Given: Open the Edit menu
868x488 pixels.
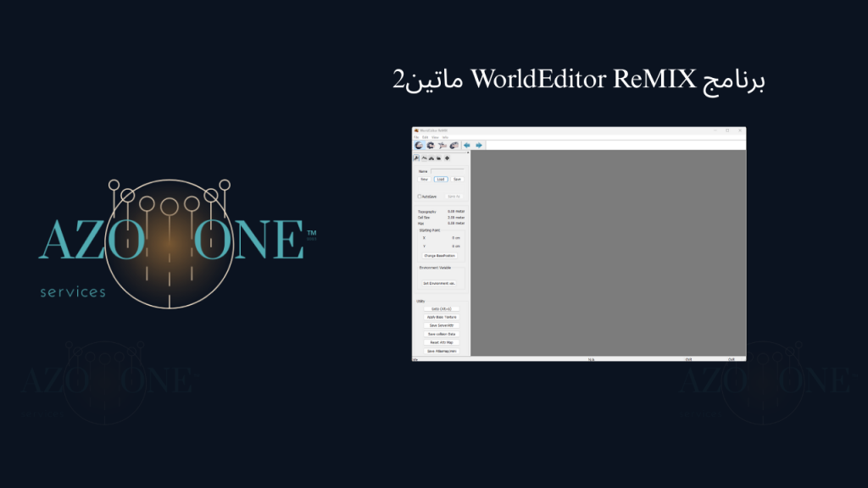Looking at the screenshot, I should (x=425, y=137).
